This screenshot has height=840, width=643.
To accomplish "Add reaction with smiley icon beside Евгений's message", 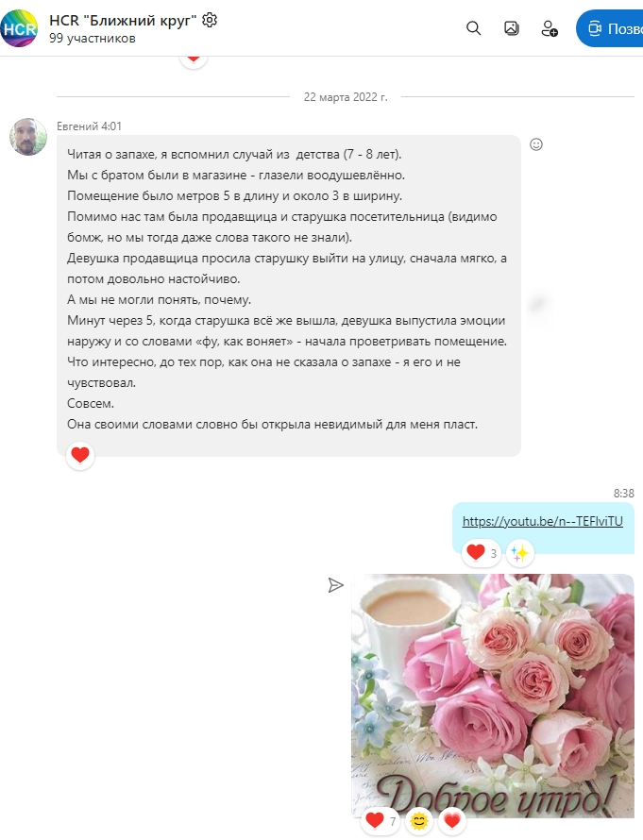I will click(536, 144).
